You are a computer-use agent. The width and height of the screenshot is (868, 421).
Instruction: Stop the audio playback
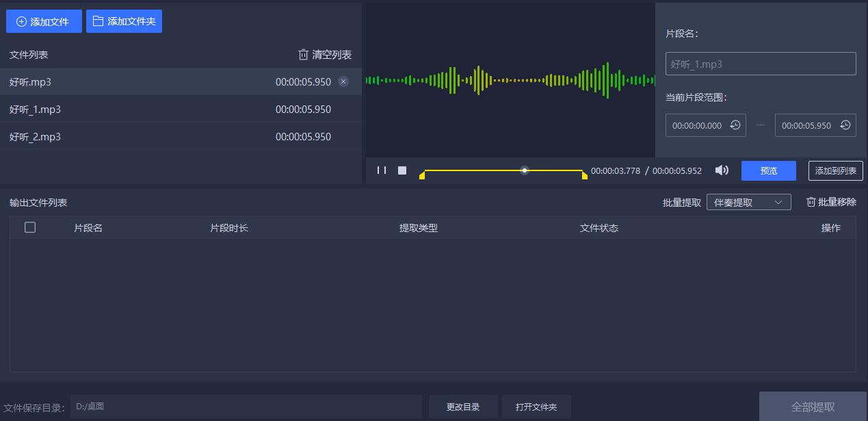(x=402, y=170)
